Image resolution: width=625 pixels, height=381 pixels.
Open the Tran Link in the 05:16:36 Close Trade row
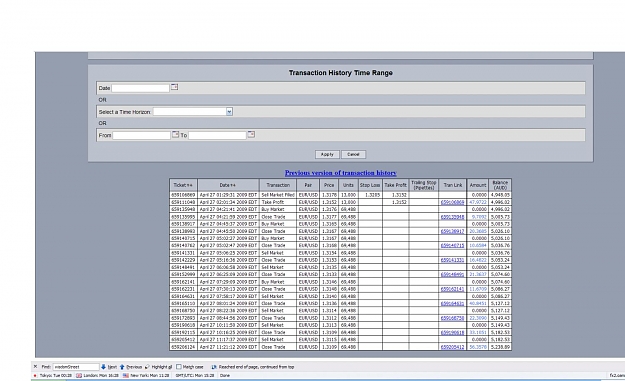[x=452, y=260]
